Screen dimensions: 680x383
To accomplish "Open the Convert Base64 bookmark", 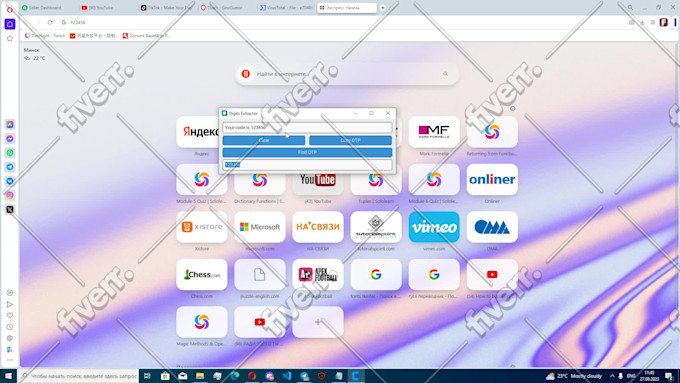I will [x=146, y=36].
